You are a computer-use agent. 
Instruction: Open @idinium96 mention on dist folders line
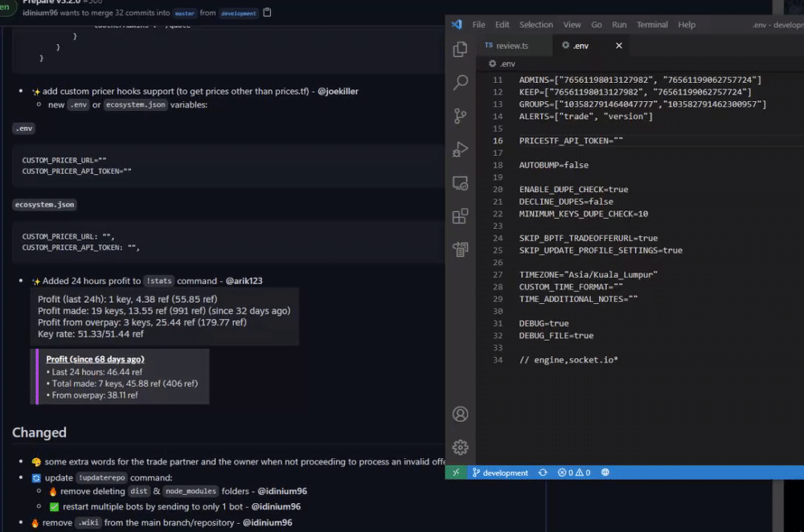pos(282,491)
